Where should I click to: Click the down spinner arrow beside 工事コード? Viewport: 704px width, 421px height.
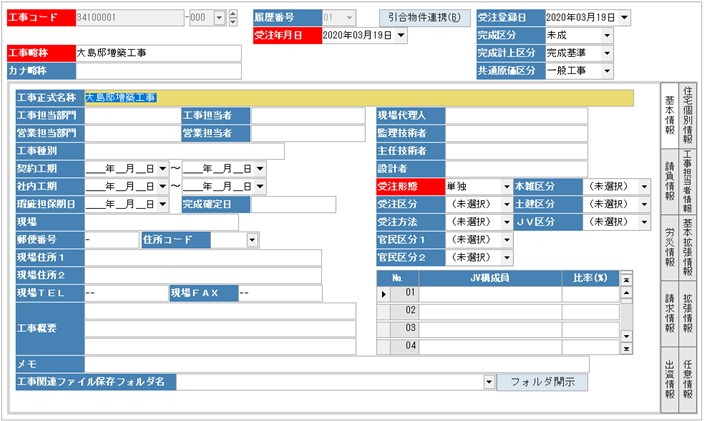(x=233, y=23)
